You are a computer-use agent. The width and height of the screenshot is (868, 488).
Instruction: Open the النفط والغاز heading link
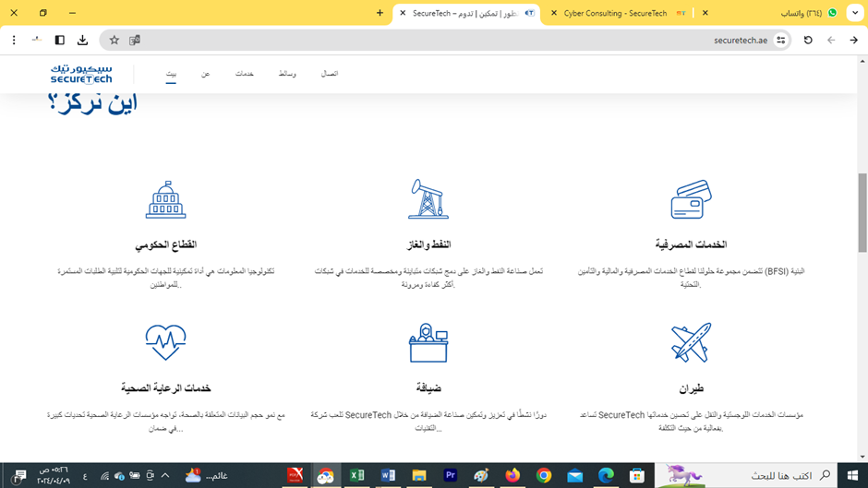[x=428, y=244]
